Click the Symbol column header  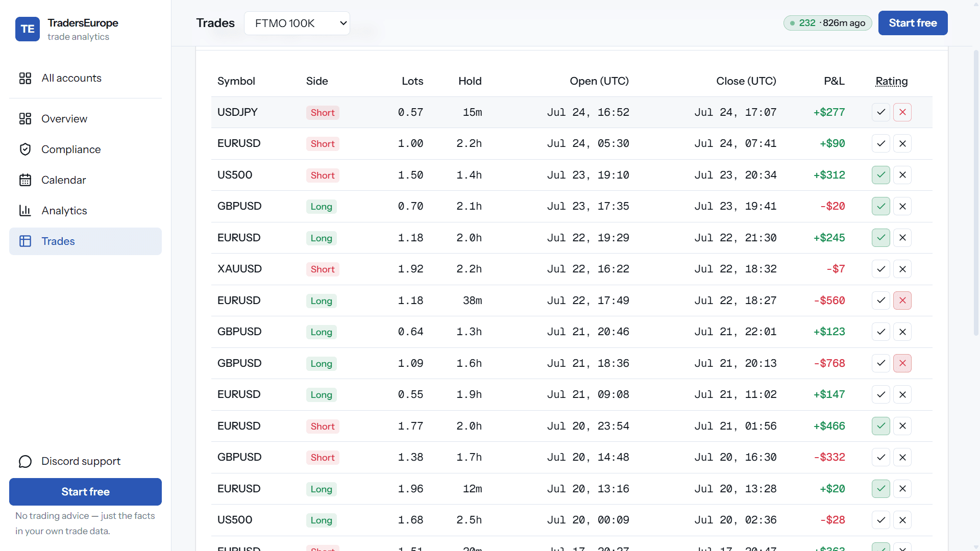point(236,81)
